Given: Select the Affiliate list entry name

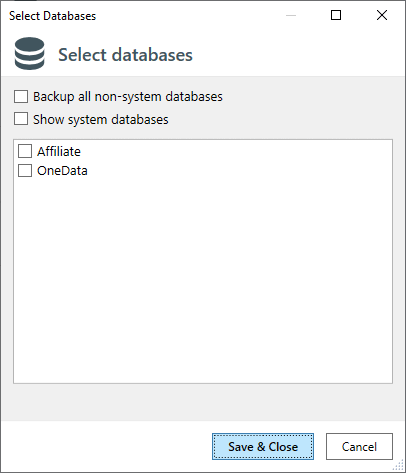Looking at the screenshot, I should coord(59,151).
